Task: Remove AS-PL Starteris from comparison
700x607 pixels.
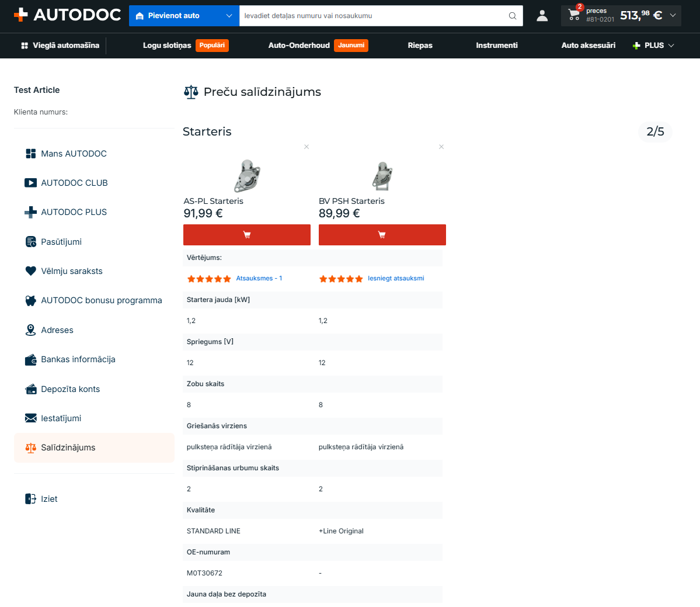Action: [307, 147]
